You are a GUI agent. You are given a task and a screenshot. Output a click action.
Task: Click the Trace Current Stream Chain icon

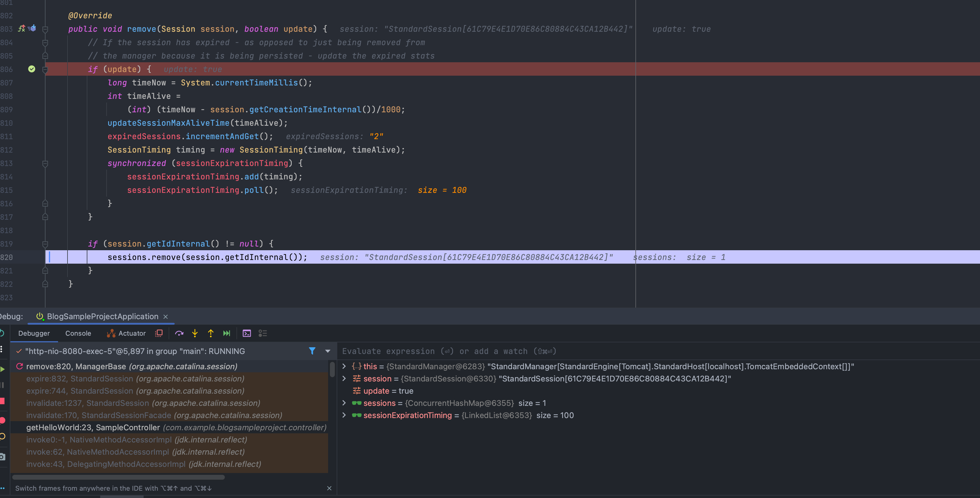coord(263,334)
